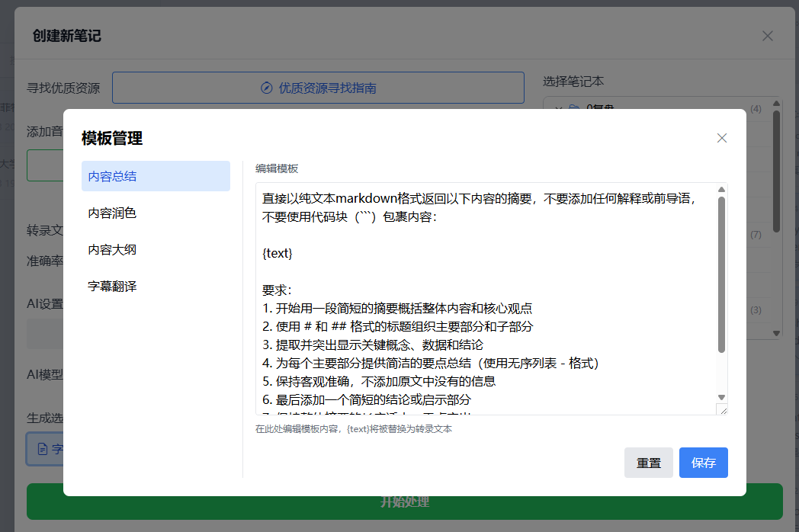Close the 创建新笔记 window
799x532 pixels.
(x=768, y=36)
